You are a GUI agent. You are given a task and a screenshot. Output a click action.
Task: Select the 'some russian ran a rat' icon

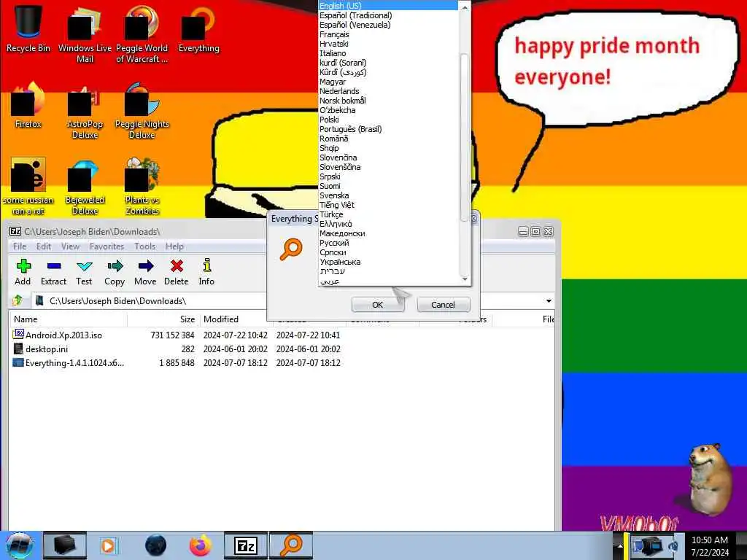click(x=28, y=187)
